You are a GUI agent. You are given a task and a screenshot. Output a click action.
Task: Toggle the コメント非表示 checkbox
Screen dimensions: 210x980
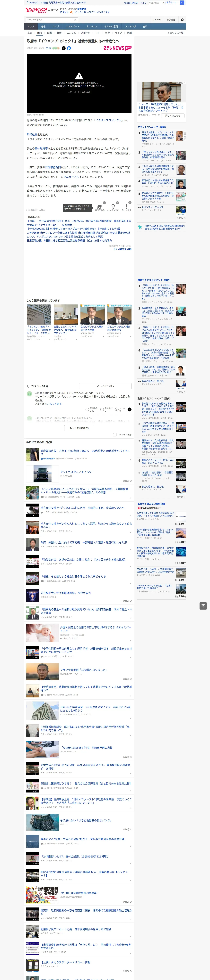tap(115, 434)
